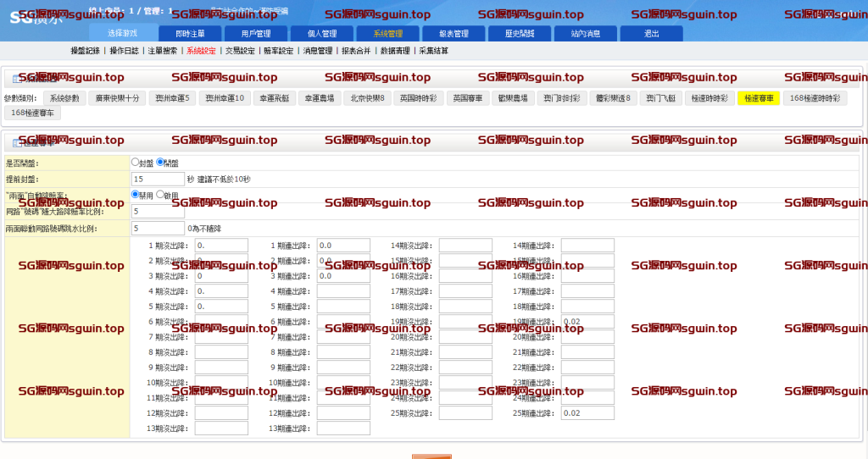Click the 8期沒出降 input field
868x459 pixels.
[221, 352]
